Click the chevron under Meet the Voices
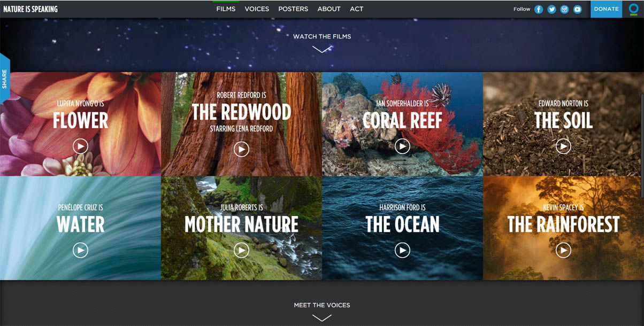 pos(322,317)
